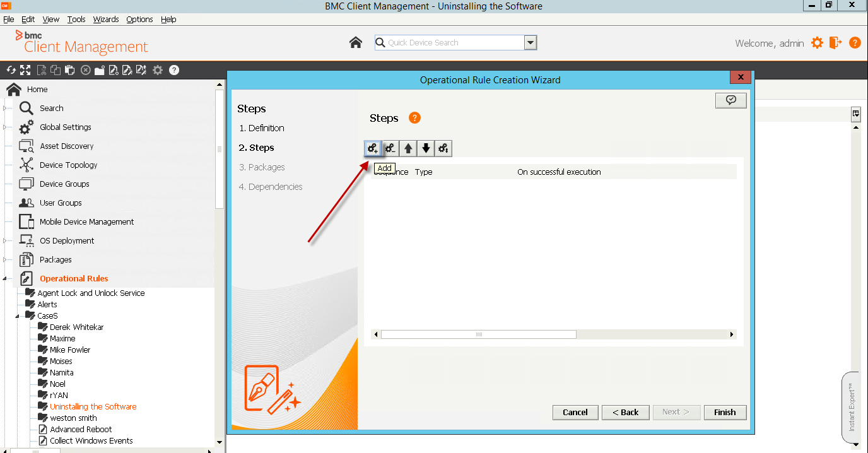Select the Advanced Reboot rule
This screenshot has width=868, height=453.
(x=81, y=430)
